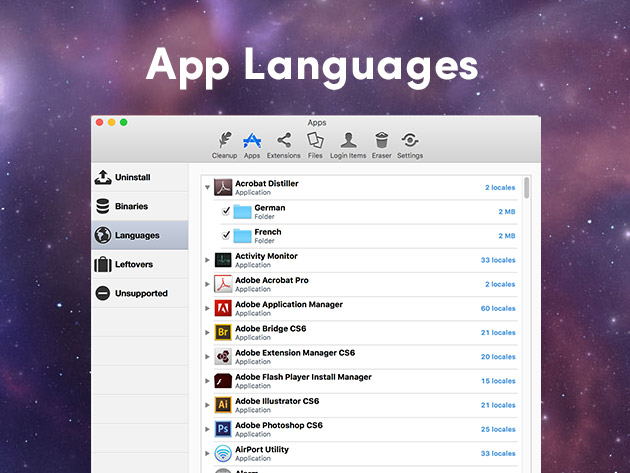
Task: Uncheck the French language checkbox
Action: pos(226,235)
